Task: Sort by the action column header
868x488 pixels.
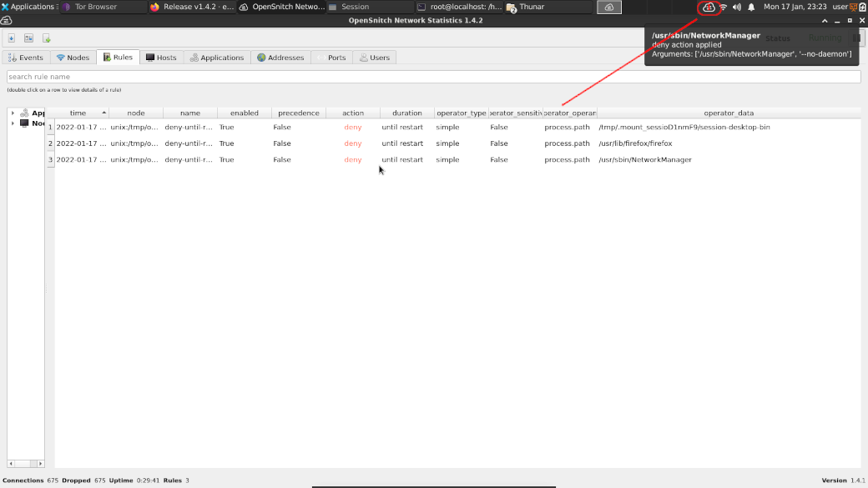Action: click(x=352, y=113)
